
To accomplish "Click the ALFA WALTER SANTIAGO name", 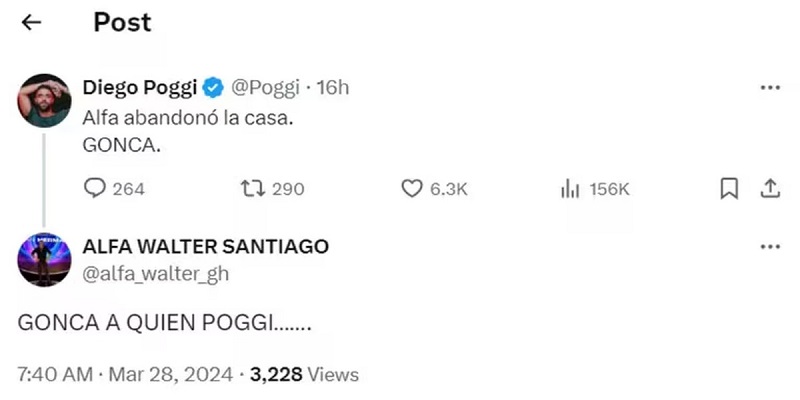I will 206,246.
